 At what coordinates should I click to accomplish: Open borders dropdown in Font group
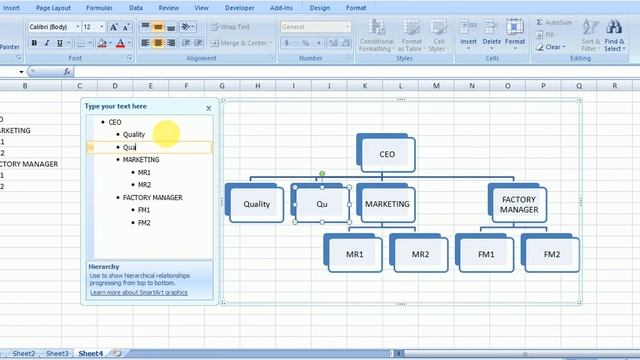pos(90,43)
